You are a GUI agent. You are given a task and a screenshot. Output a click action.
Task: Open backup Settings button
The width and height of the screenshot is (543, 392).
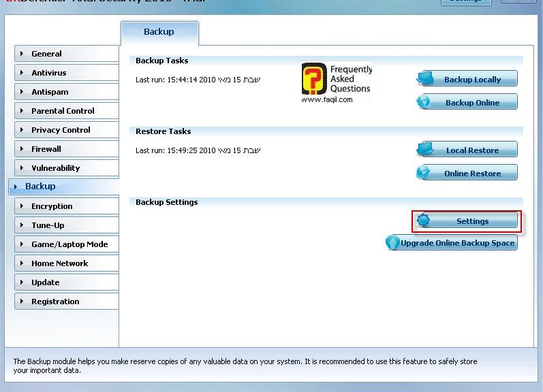[x=467, y=220]
